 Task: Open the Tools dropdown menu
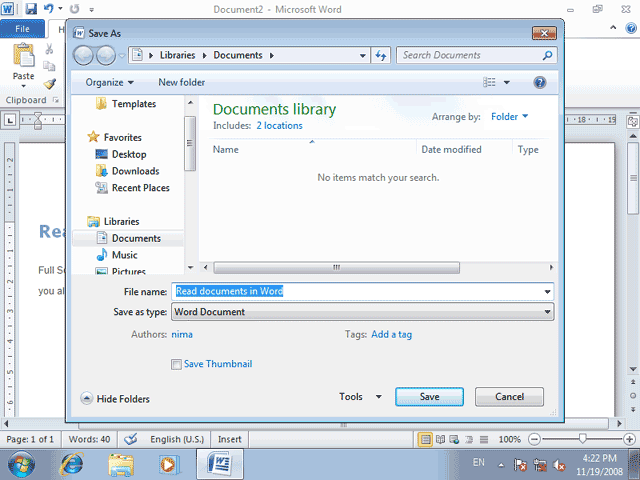coord(360,397)
